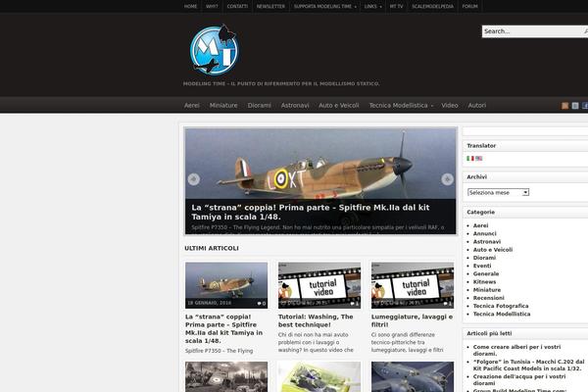The height and width of the screenshot is (392, 588).
Task: Open Creazione dell'acqua per i vostri diorami
Action: 519,379
